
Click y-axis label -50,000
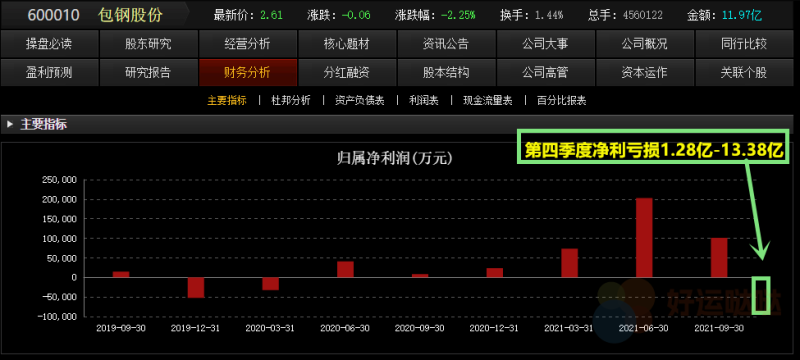point(59,297)
